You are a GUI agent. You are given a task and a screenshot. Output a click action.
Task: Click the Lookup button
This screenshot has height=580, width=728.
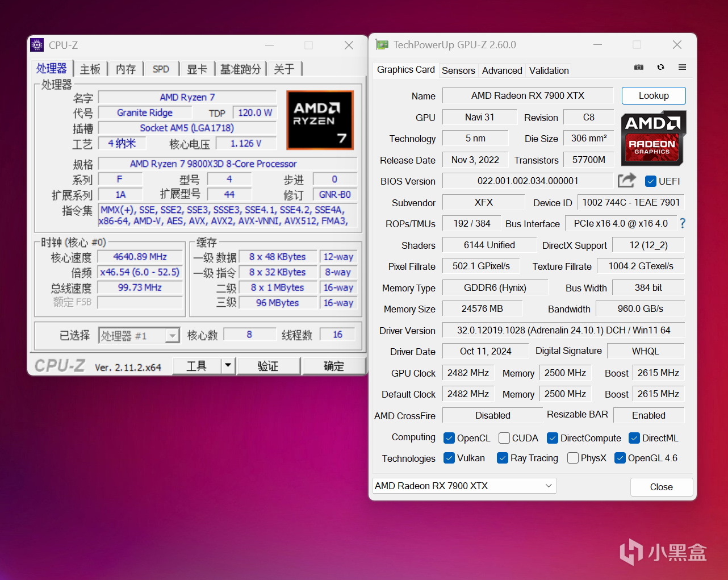pos(653,95)
